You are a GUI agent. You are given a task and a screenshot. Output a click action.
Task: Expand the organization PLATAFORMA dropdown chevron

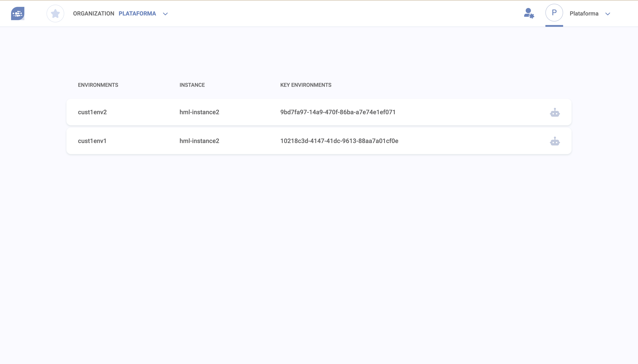165,14
